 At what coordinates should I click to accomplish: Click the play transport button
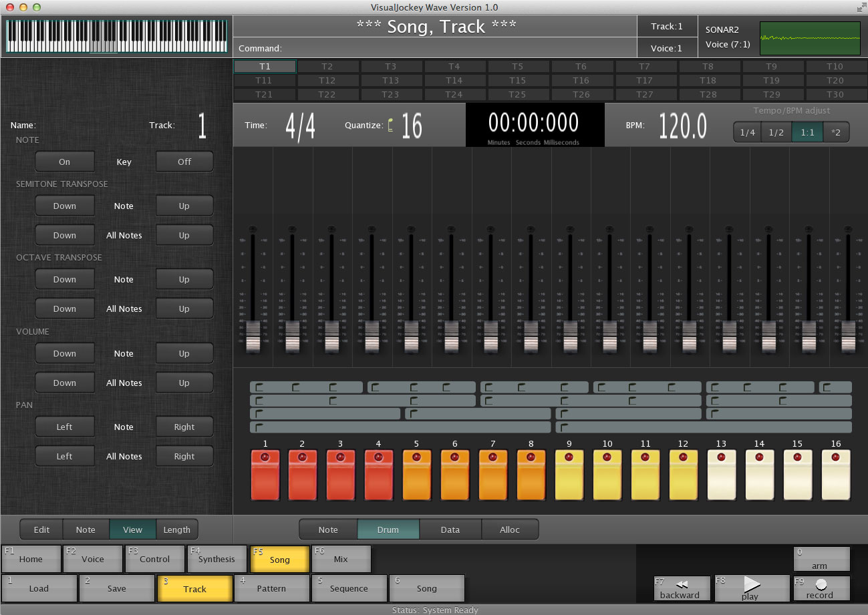point(752,588)
